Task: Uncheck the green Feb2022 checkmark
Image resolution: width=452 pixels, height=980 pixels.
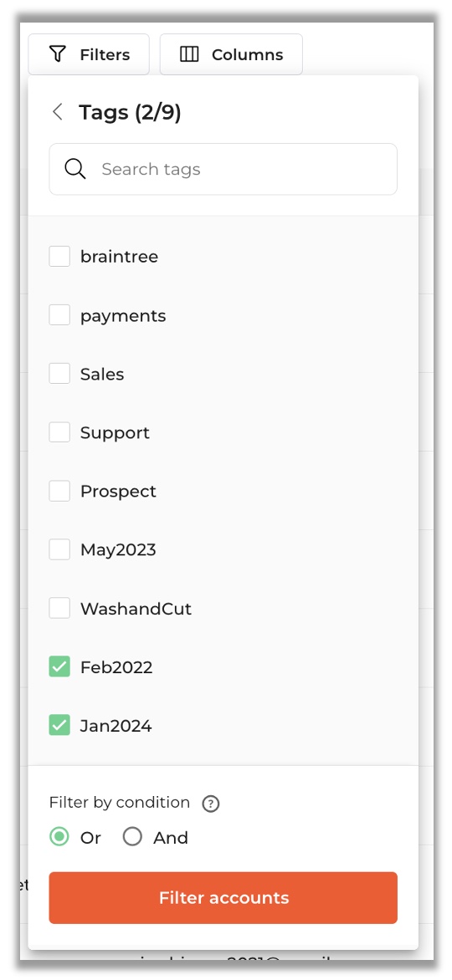Action: pos(59,667)
